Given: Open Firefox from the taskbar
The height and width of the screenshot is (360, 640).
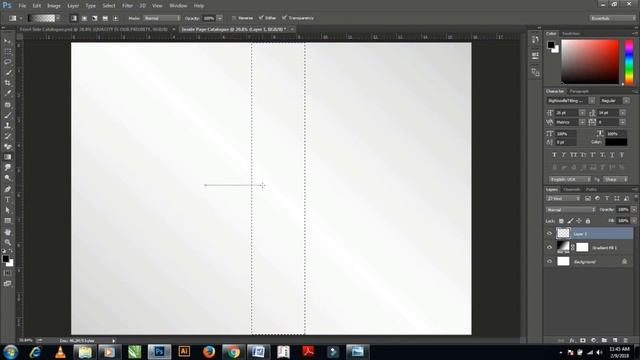Looking at the screenshot, I should [x=209, y=351].
